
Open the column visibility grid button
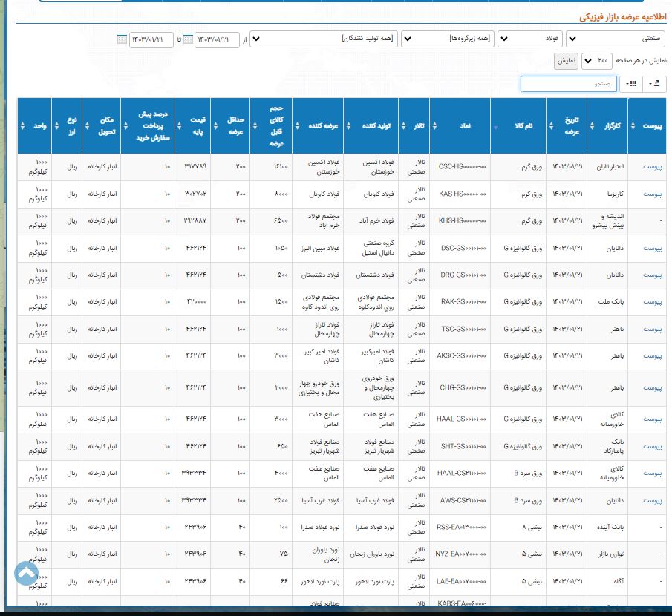click(x=631, y=84)
